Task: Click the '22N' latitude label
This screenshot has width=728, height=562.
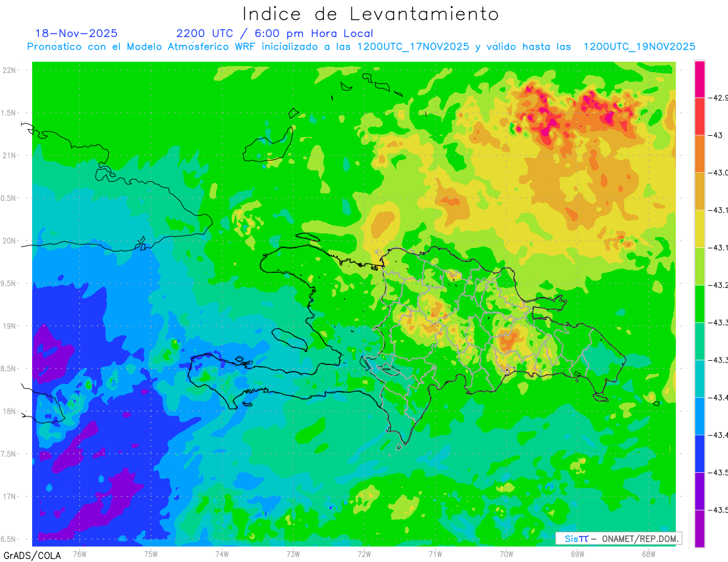Action: click(x=9, y=70)
